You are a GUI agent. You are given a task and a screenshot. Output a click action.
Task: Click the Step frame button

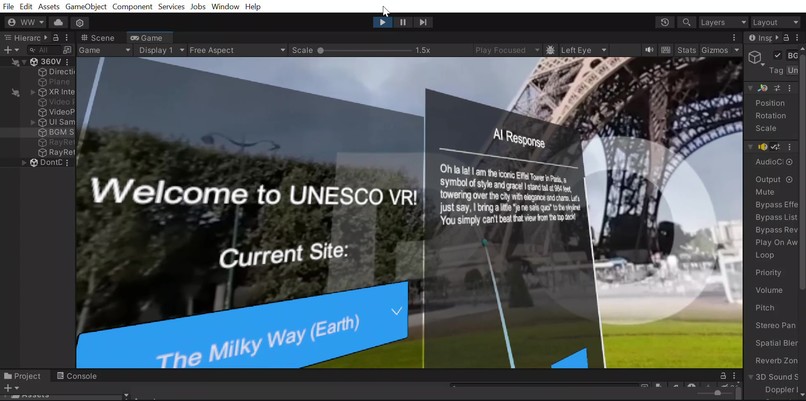click(423, 22)
